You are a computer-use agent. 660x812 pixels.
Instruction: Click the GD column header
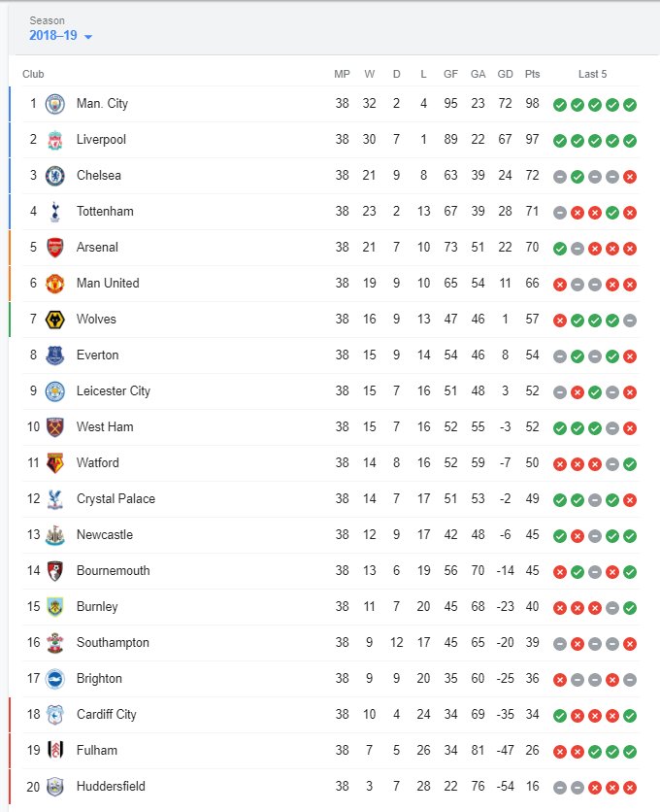coord(505,74)
